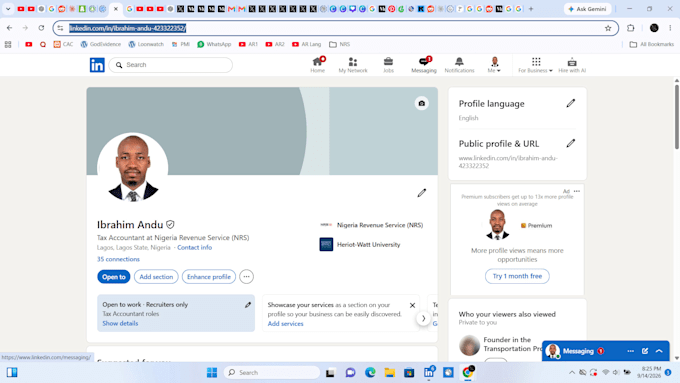Viewport: 680px width, 383px height.
Task: Open the Nigeria Revenue Service (NRS) entry
Action: 372,225
